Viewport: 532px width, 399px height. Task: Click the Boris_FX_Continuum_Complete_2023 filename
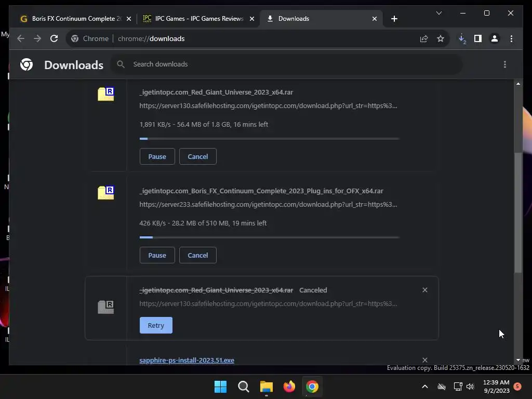tap(261, 191)
